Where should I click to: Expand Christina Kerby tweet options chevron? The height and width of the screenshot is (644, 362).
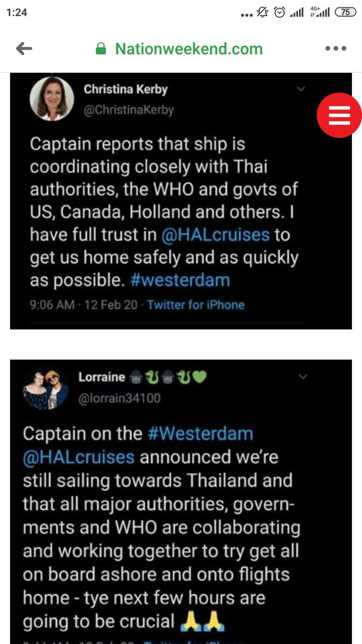pos(301,89)
